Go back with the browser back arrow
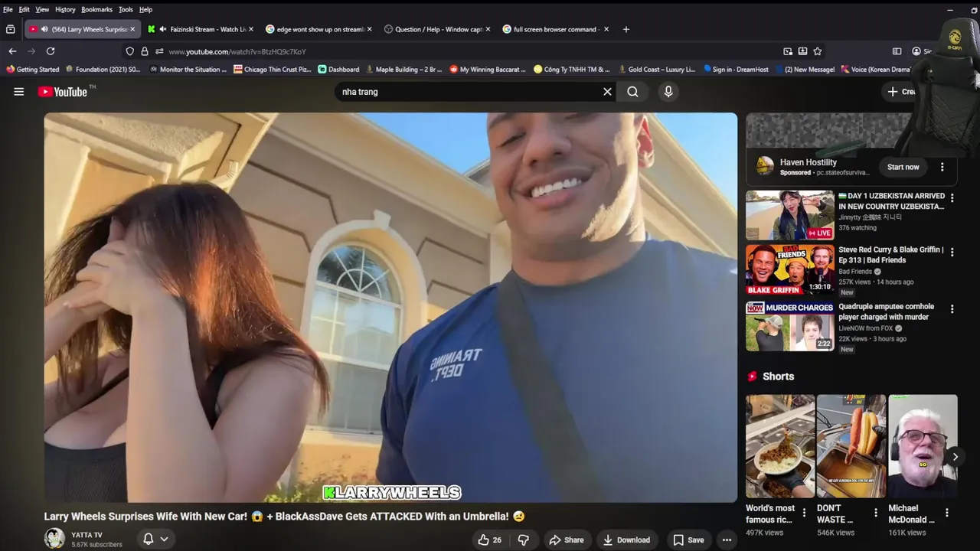The width and height of the screenshot is (980, 551). [12, 51]
